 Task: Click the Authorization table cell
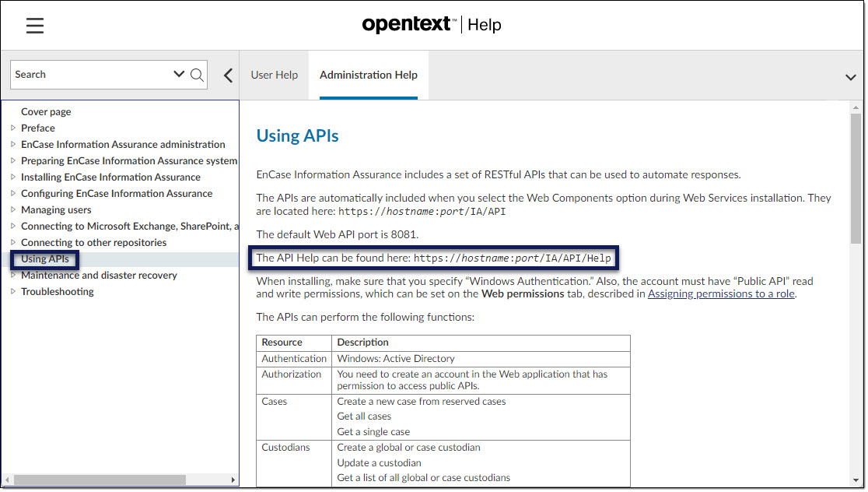pyautogui.click(x=294, y=381)
